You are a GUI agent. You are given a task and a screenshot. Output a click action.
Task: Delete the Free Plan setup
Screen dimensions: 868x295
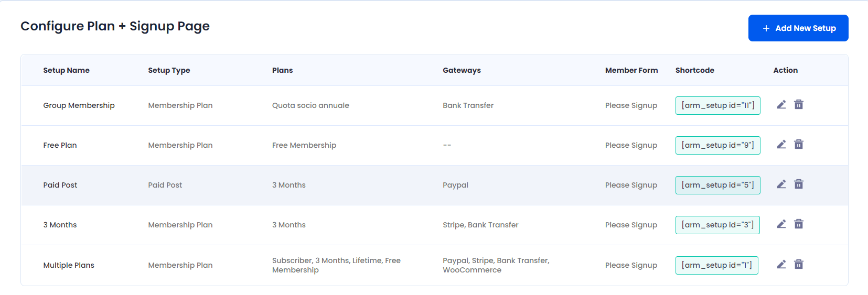coord(799,145)
